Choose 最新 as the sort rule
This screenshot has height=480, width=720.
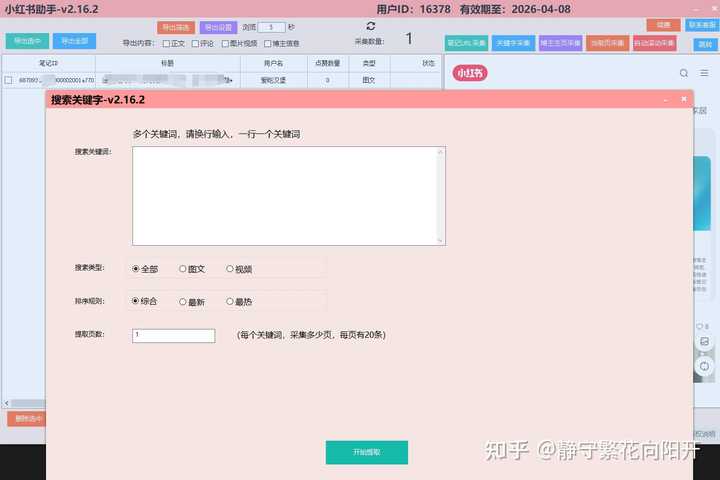(x=183, y=301)
